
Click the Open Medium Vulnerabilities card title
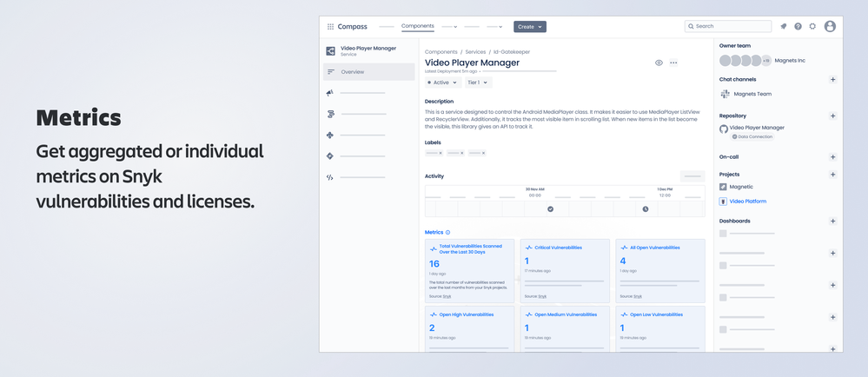coord(566,314)
